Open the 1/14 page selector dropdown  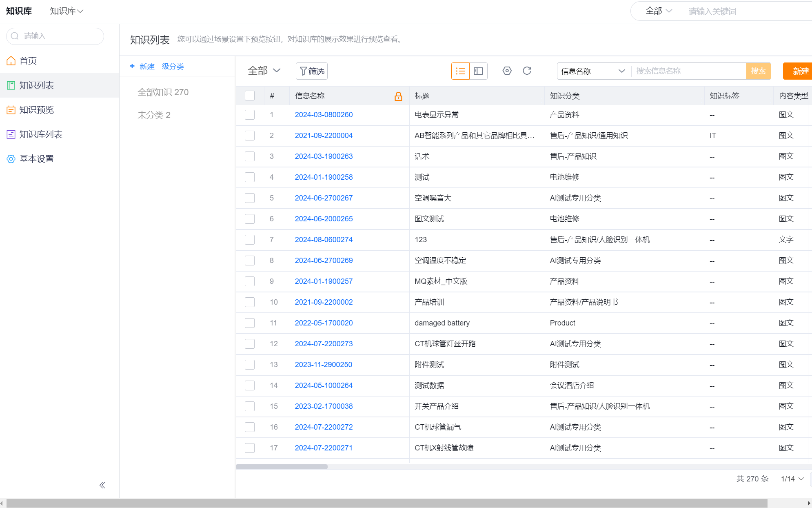[x=792, y=479]
